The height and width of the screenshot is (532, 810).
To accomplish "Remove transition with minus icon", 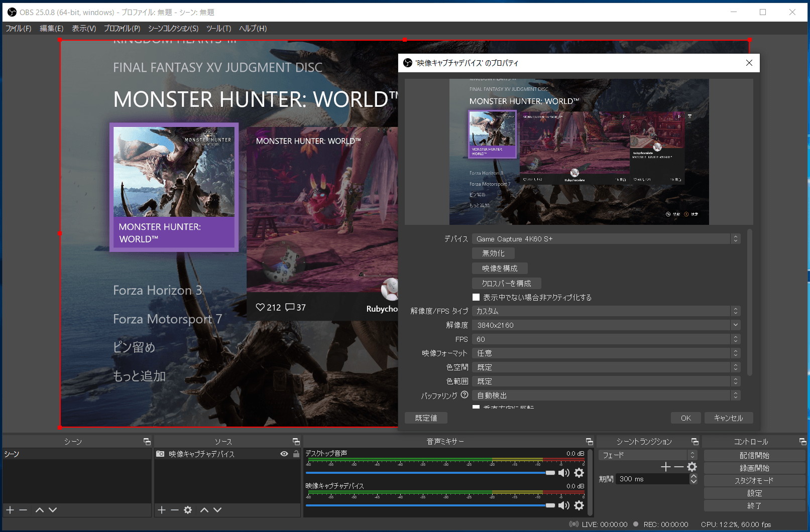I will pos(679,467).
